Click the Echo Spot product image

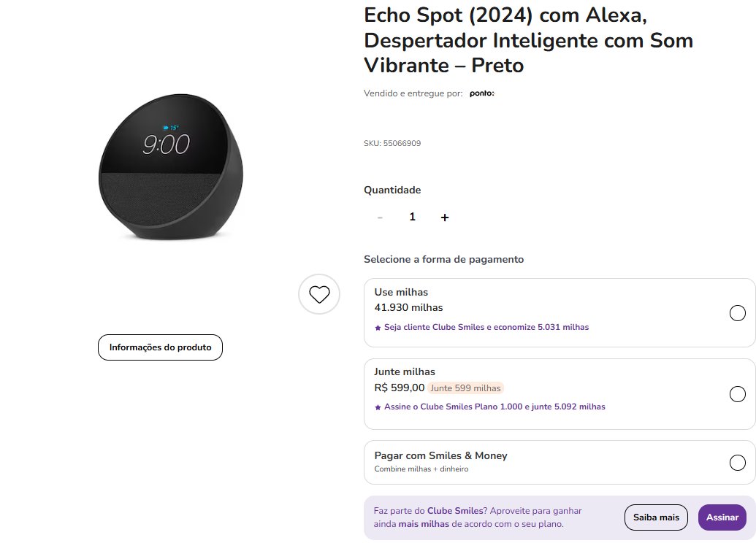[x=171, y=166]
